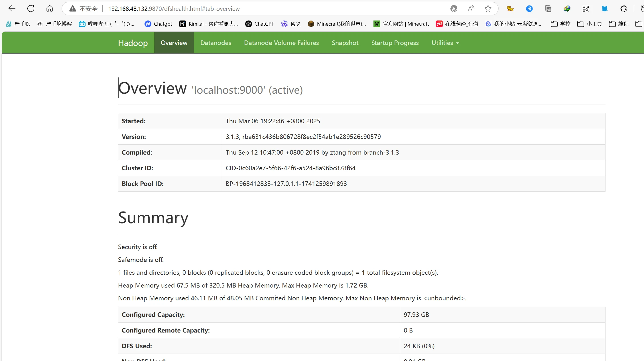This screenshot has height=361, width=644.
Task: Open the Startup Progress tab
Action: click(x=395, y=43)
